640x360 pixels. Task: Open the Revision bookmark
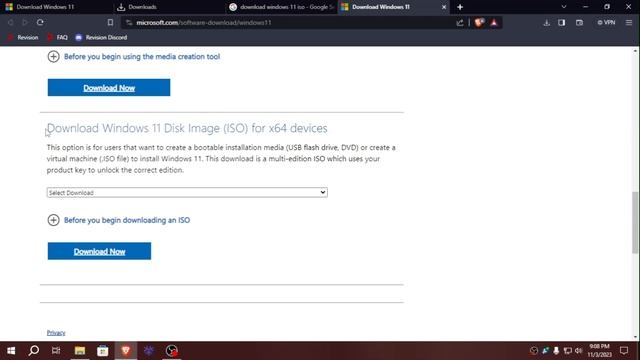(23, 38)
